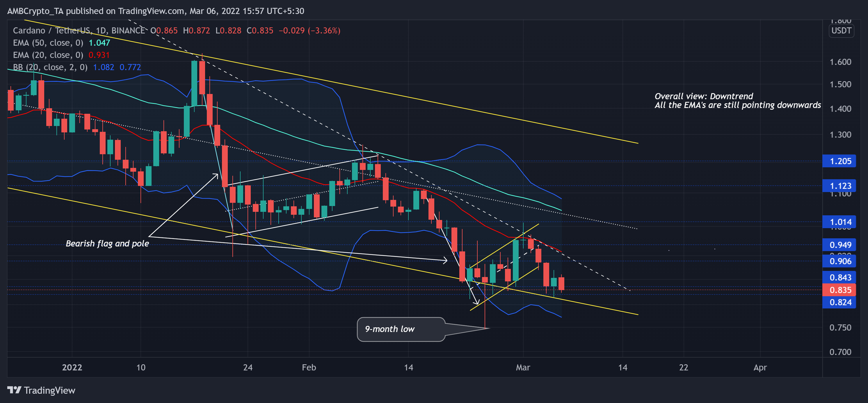Click the USDT currency label button
This screenshot has width=868, height=403.
(841, 31)
